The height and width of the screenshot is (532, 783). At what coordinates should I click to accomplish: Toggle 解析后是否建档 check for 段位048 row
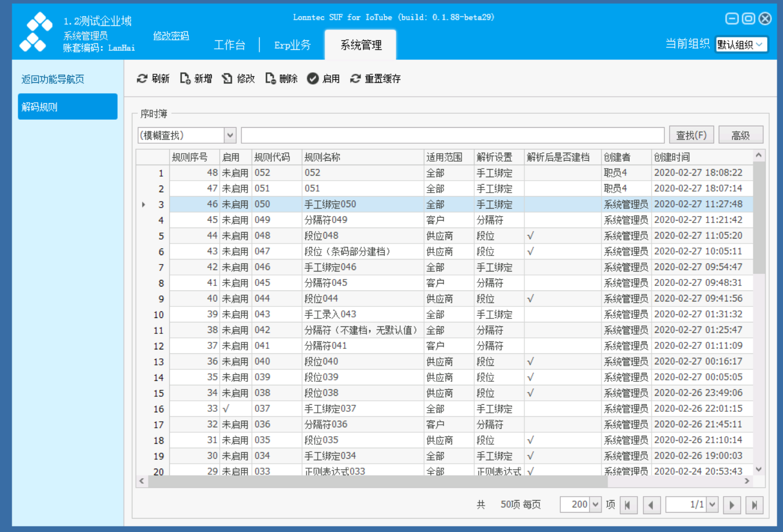click(x=530, y=236)
